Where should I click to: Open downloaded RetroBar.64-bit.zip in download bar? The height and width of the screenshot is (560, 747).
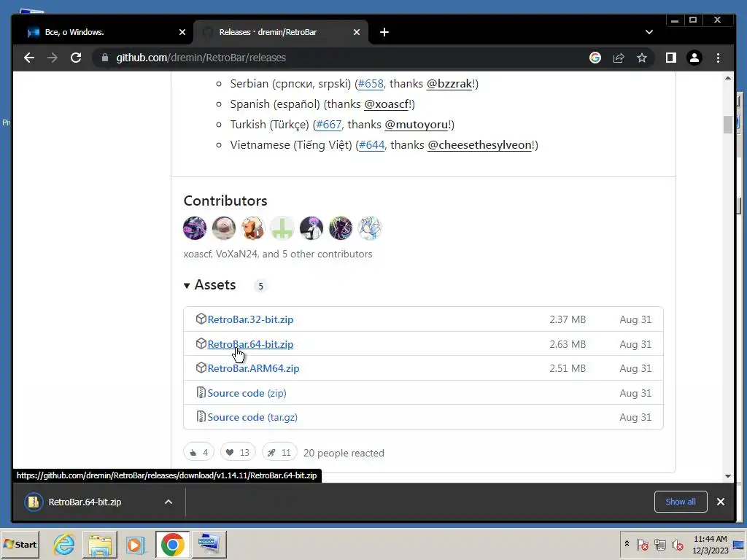tap(85, 502)
